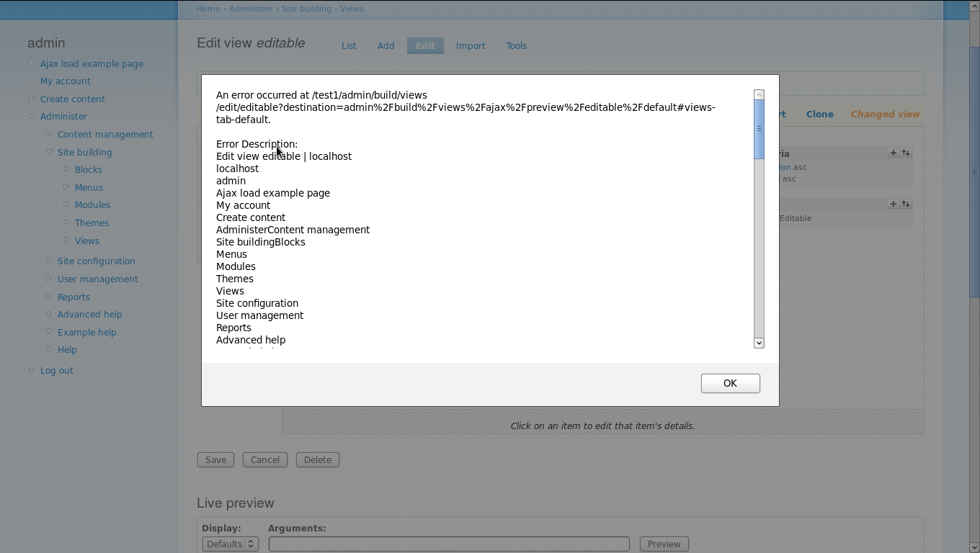Screen dimensions: 980x553
Task: Click the Preview button in Live preview
Action: point(664,544)
